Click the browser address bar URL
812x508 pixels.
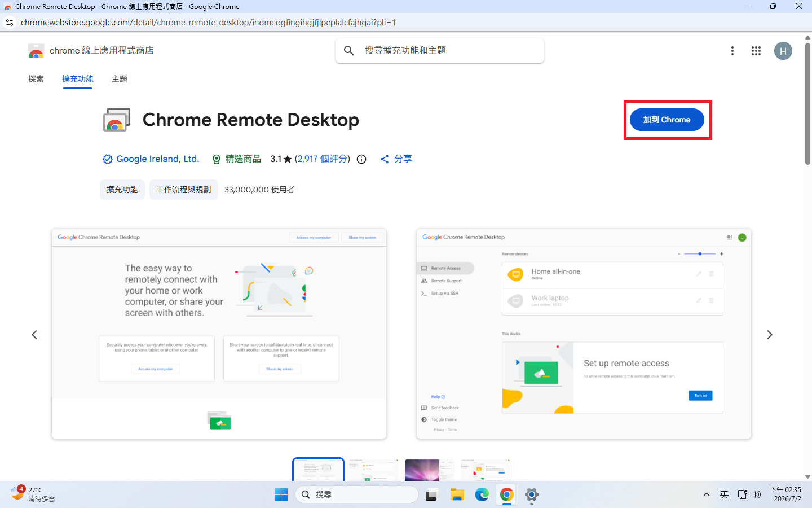pos(209,23)
